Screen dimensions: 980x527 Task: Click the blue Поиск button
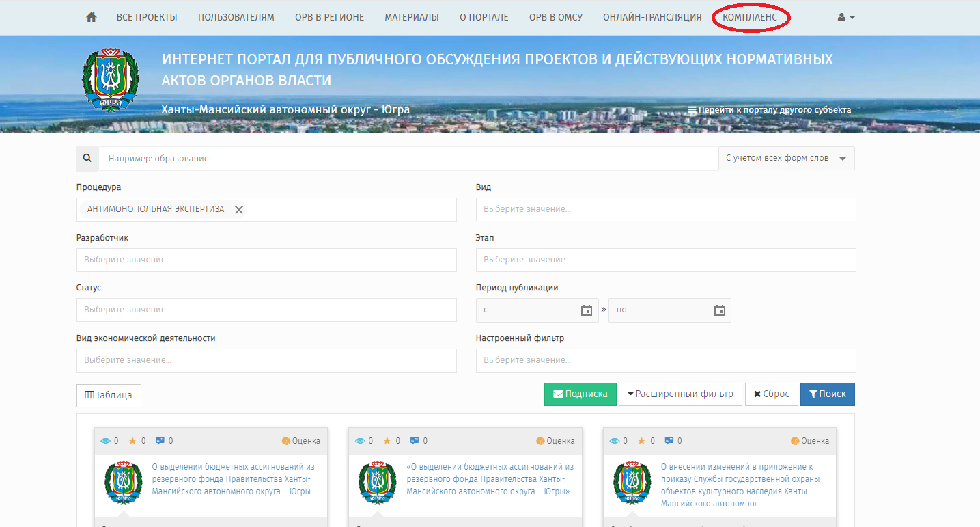click(827, 394)
